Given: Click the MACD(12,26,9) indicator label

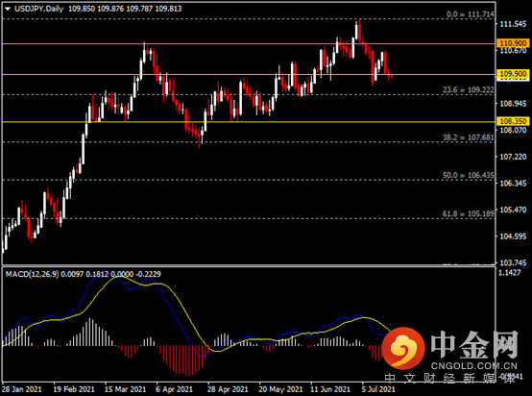Looking at the screenshot, I should pyautogui.click(x=32, y=274).
